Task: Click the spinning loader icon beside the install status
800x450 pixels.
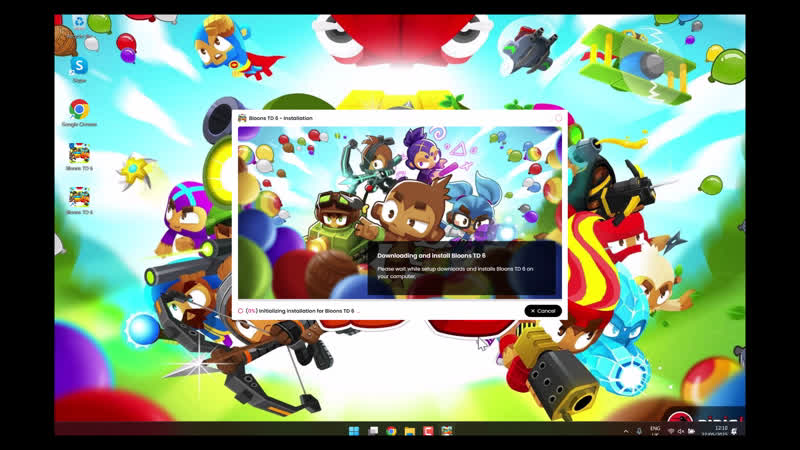Action: click(x=240, y=311)
